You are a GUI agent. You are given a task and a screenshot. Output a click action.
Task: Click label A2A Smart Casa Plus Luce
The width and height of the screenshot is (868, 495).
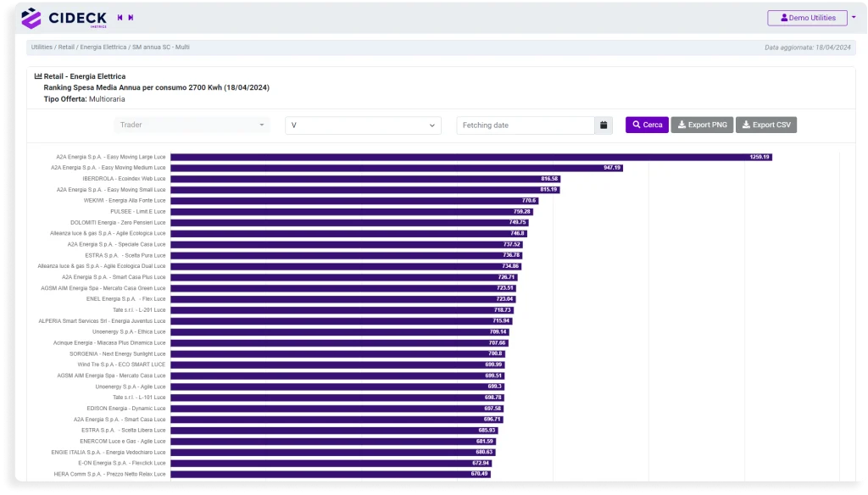coord(114,277)
